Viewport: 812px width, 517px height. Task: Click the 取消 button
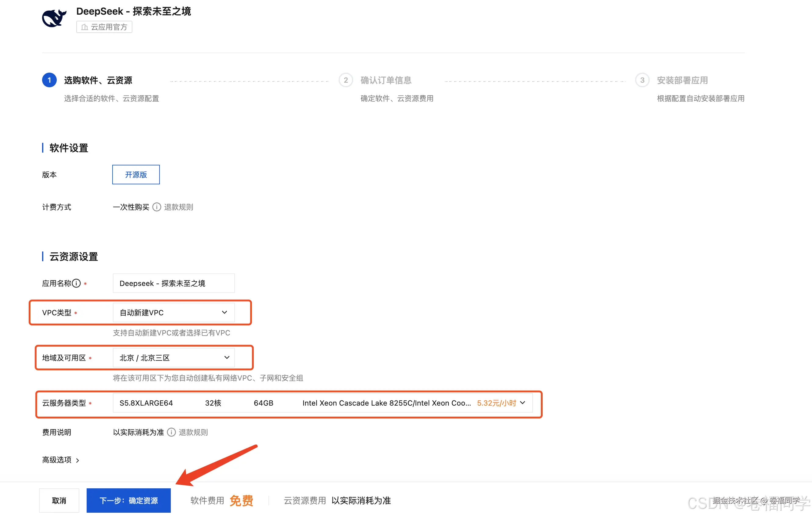[x=59, y=501]
